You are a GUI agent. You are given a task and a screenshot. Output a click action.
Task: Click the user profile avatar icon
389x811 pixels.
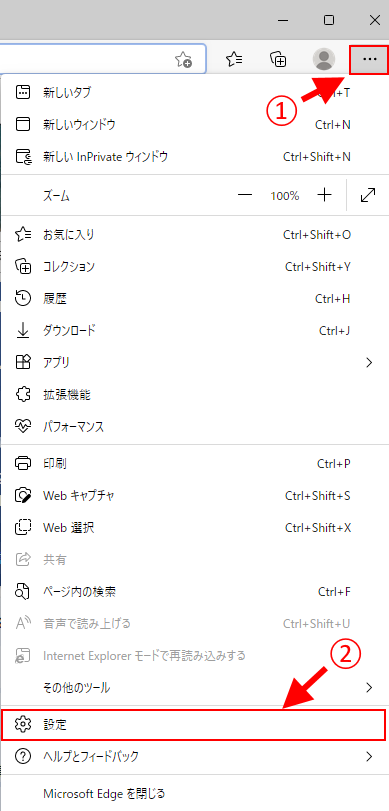tap(324, 59)
